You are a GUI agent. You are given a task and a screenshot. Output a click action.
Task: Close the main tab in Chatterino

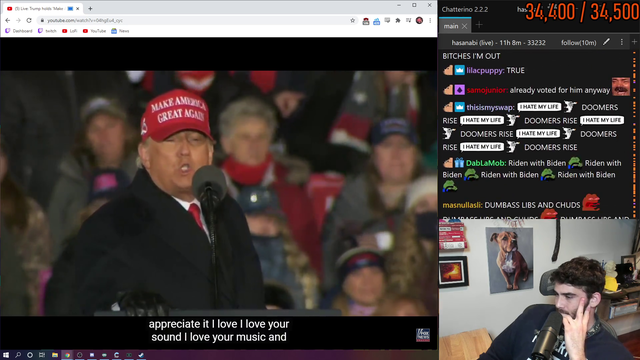point(464,26)
